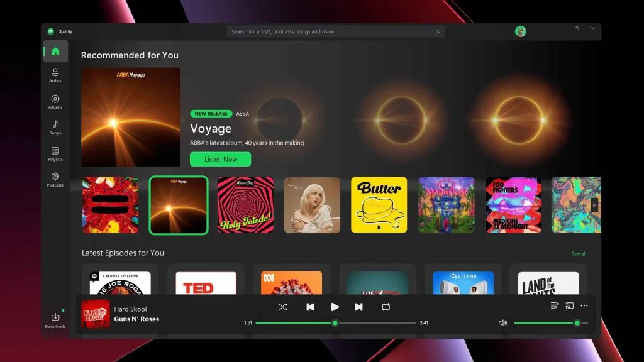Open See all Latest Episodes

579,253
